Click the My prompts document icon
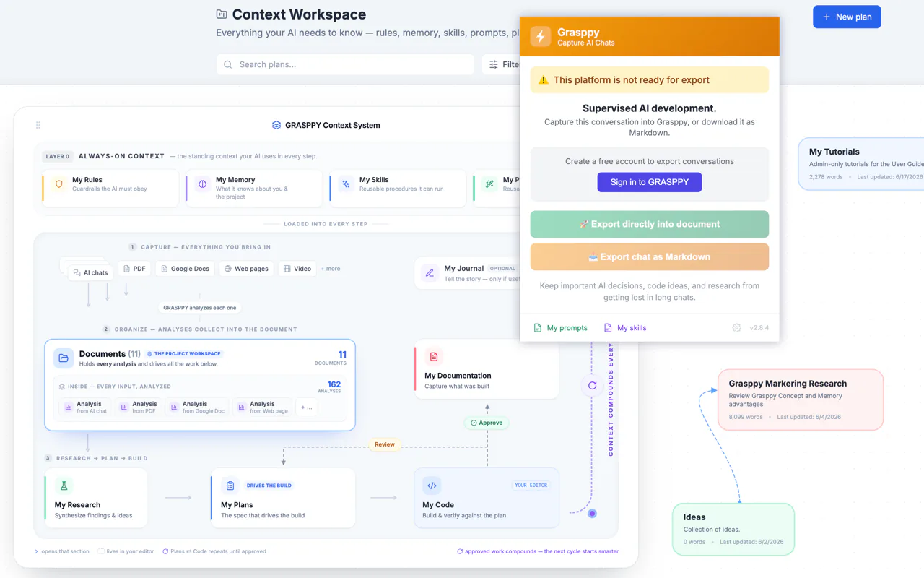Viewport: 924px width, 578px height. click(537, 328)
